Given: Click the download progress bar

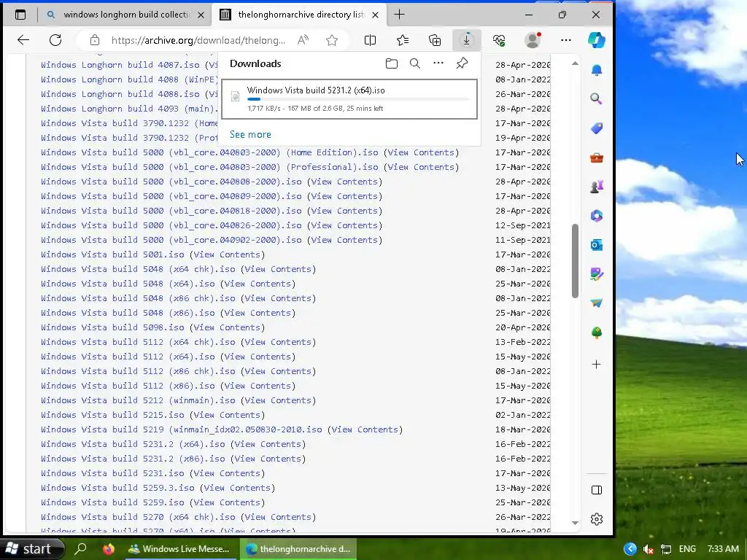Looking at the screenshot, I should tap(358, 99).
